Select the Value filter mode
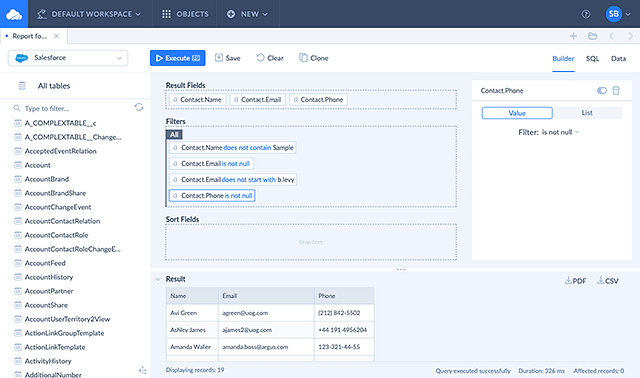The image size is (640, 378). pos(517,113)
